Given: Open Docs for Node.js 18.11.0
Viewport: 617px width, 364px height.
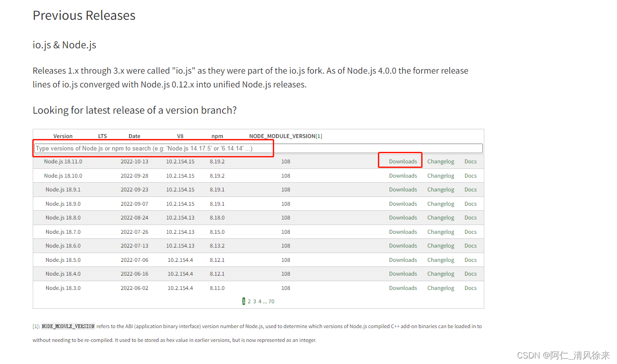Looking at the screenshot, I should tap(470, 162).
